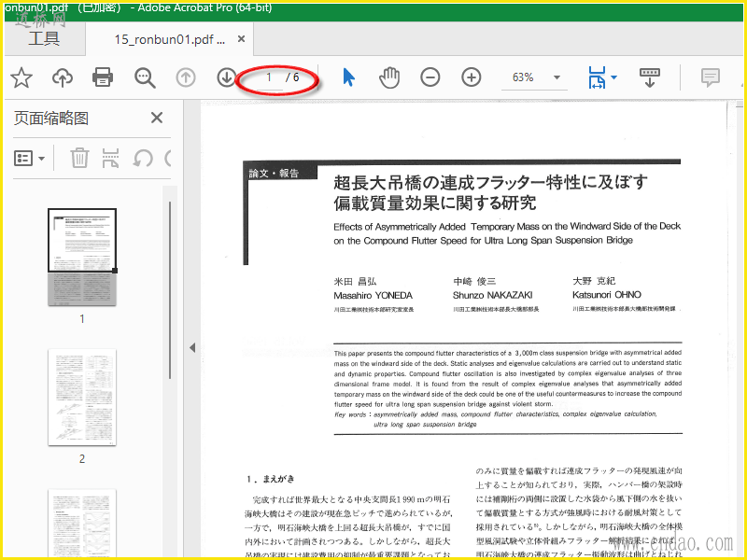This screenshot has height=560, width=747.
Task: Collapse the left panel with divider arrow
Action: pos(192,347)
